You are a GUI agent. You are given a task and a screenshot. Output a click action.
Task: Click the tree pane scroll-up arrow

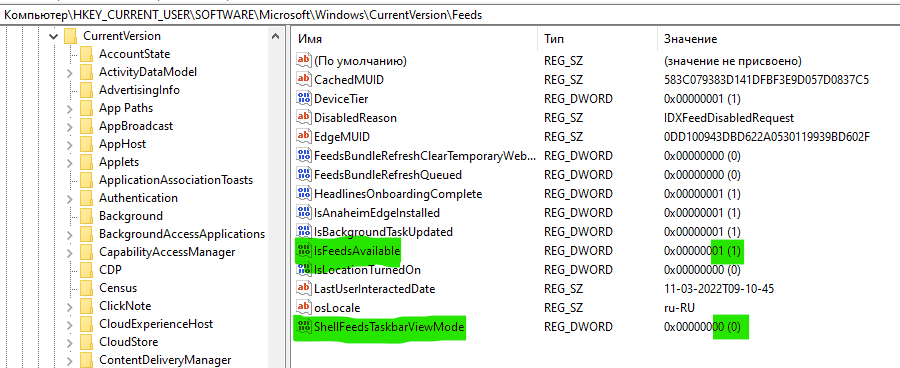276,36
